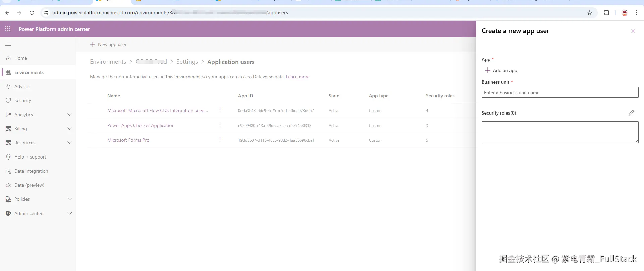The width and height of the screenshot is (644, 271).
Task: Bookmark this page with star icon
Action: pos(590,13)
